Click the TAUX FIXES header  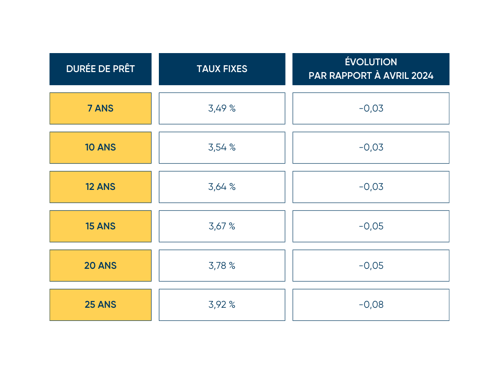(222, 69)
